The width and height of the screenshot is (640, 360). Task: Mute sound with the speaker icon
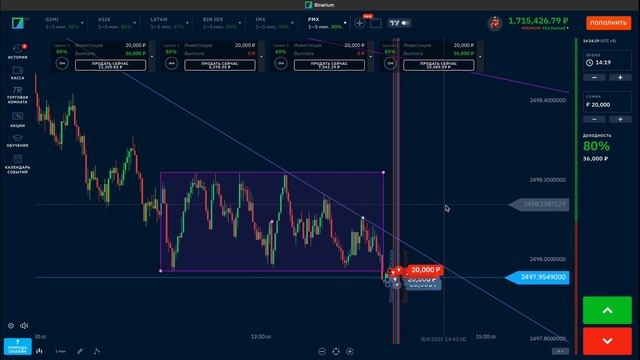click(24, 326)
